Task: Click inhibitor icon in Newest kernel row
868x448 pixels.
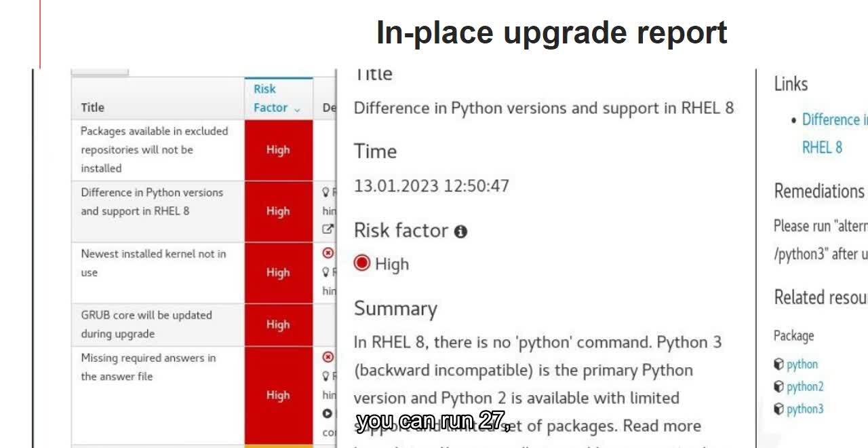Action: pyautogui.click(x=328, y=253)
